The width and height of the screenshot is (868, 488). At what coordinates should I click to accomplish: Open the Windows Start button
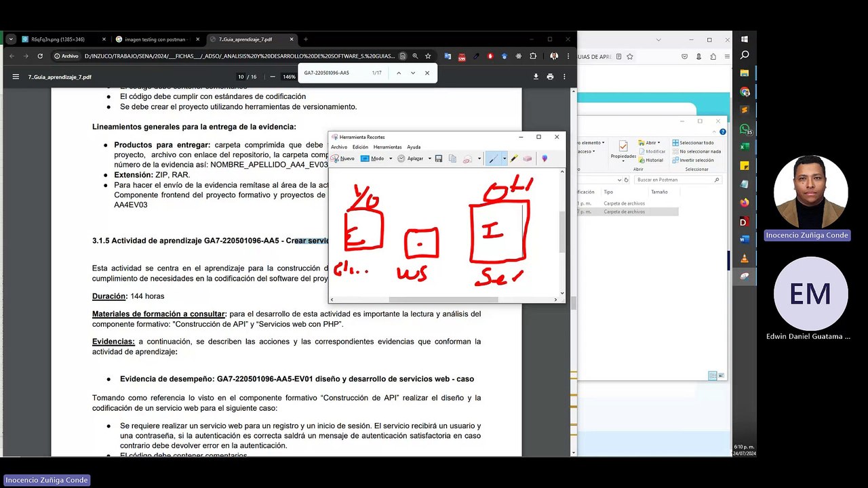click(x=745, y=39)
